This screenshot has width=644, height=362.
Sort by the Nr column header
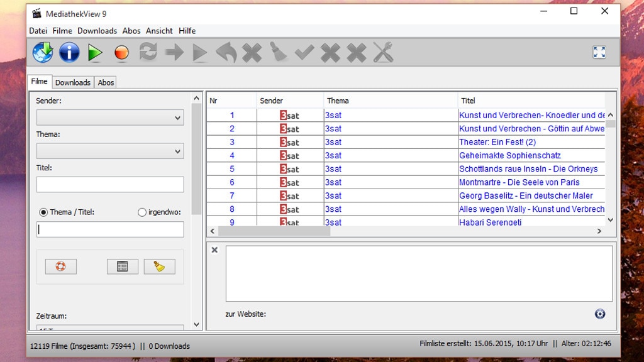click(x=231, y=101)
